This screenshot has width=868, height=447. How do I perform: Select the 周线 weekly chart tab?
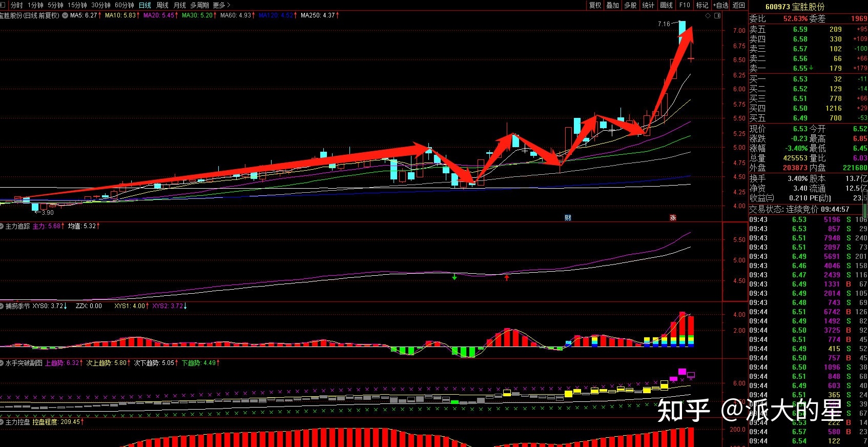pyautogui.click(x=162, y=5)
